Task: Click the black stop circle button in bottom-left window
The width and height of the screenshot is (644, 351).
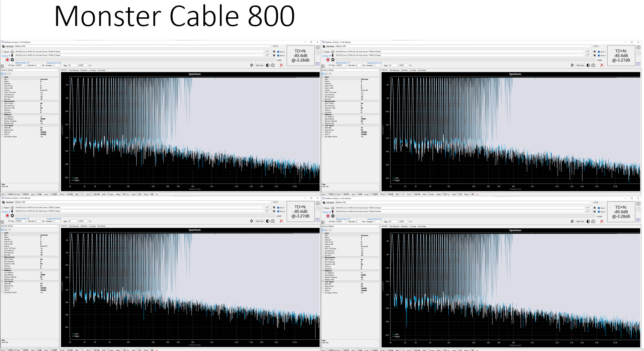Action: tap(12, 216)
